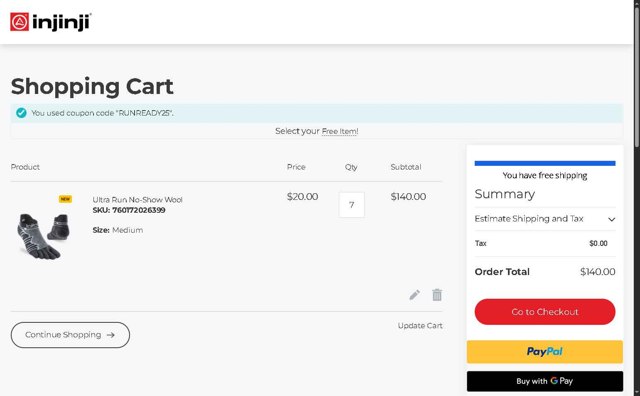Click the Price column header
Viewport: 640px width, 396px height.
point(296,167)
